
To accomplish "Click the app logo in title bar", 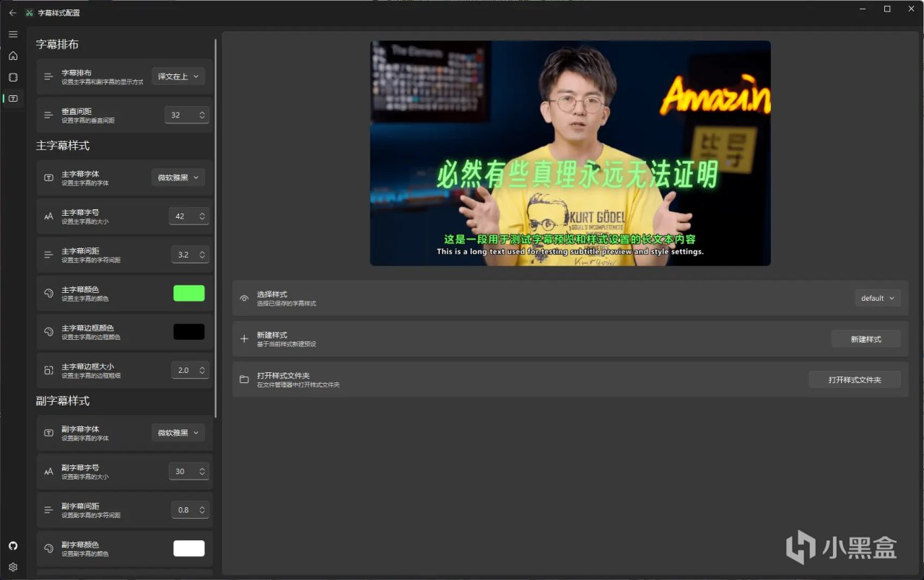I will [x=29, y=12].
